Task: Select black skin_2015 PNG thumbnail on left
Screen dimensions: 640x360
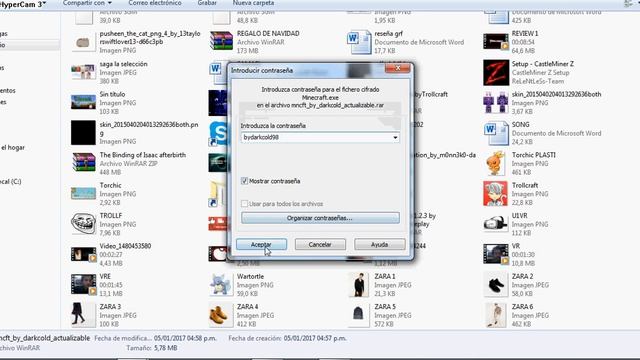Action: point(83,133)
